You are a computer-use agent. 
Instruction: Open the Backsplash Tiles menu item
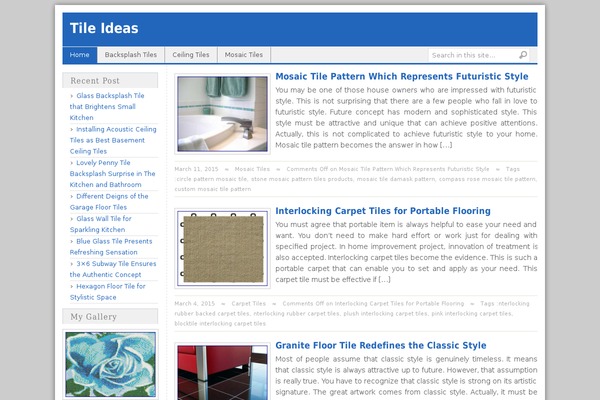[131, 55]
